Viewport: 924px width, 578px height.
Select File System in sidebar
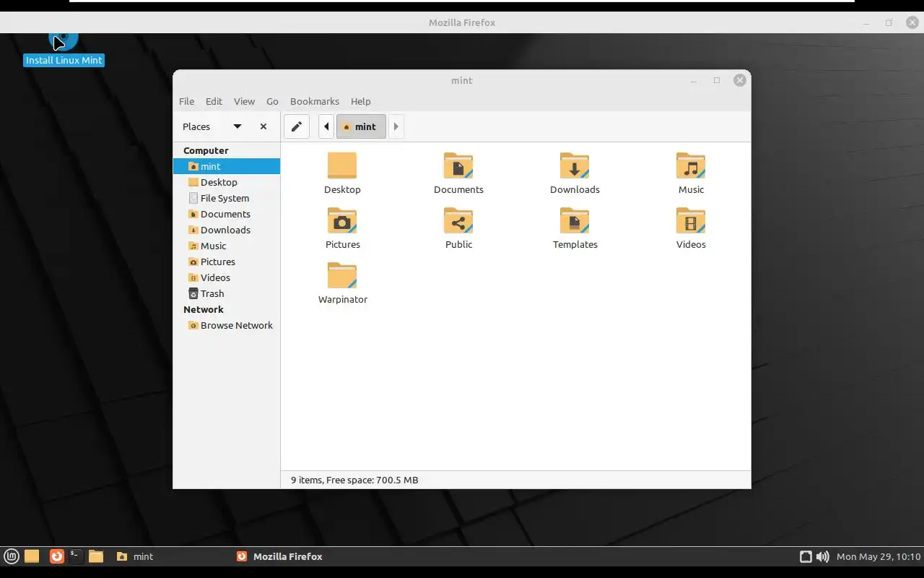click(227, 198)
